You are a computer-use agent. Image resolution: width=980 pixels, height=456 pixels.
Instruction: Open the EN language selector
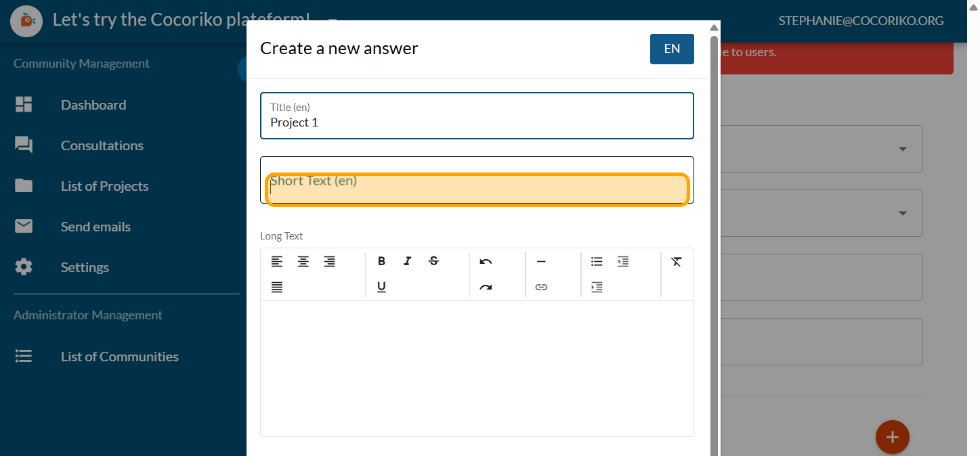672,49
